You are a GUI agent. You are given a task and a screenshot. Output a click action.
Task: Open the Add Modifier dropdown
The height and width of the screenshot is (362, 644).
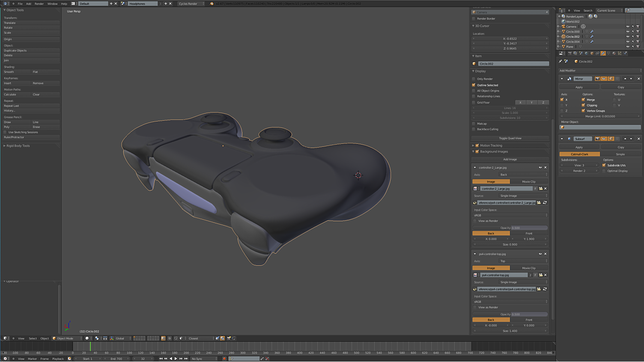(x=599, y=71)
